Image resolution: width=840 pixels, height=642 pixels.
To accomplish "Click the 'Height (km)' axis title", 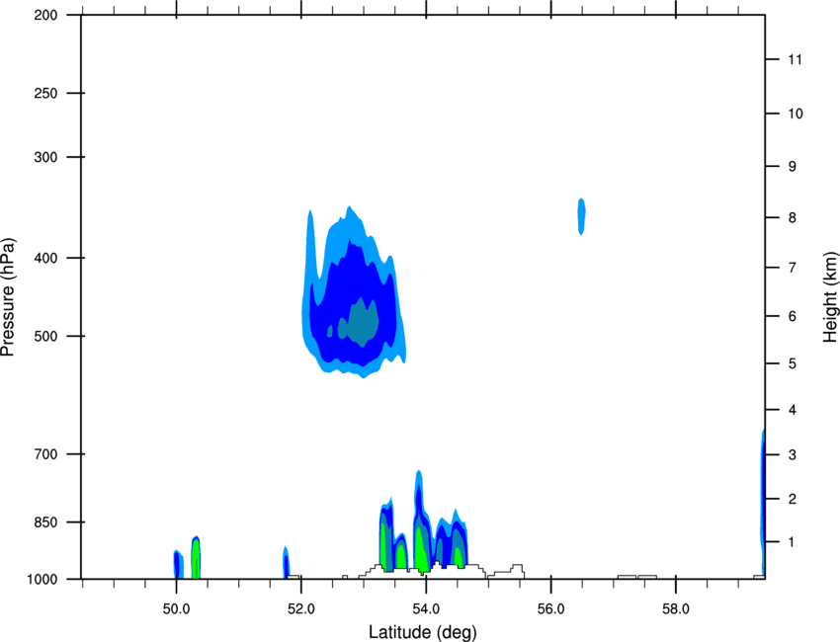I will [830, 296].
